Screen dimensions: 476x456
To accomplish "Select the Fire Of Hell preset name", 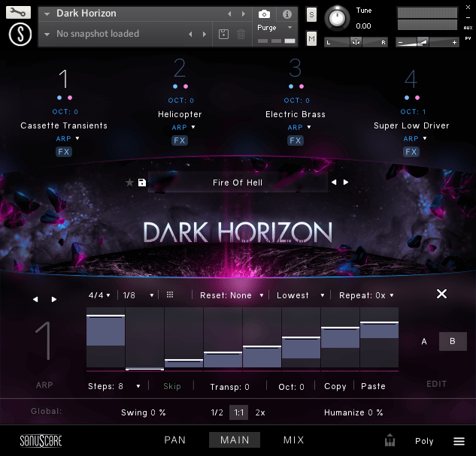I will point(238,183).
